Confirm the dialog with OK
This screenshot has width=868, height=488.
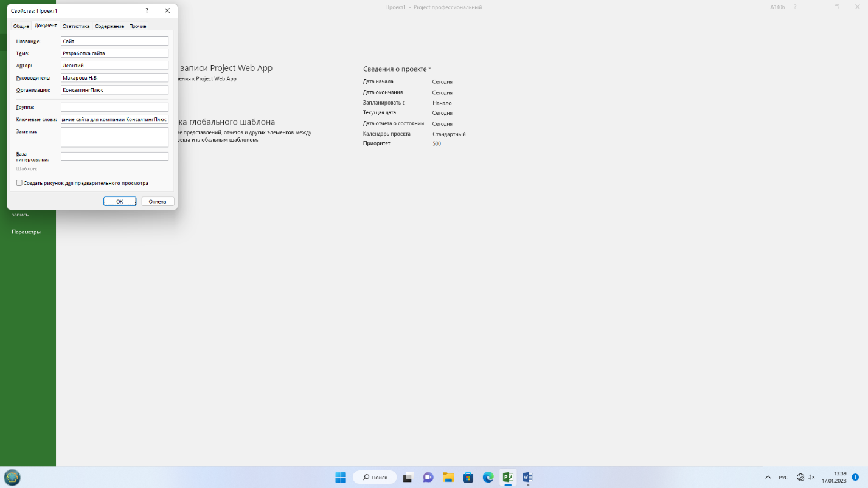tap(120, 201)
